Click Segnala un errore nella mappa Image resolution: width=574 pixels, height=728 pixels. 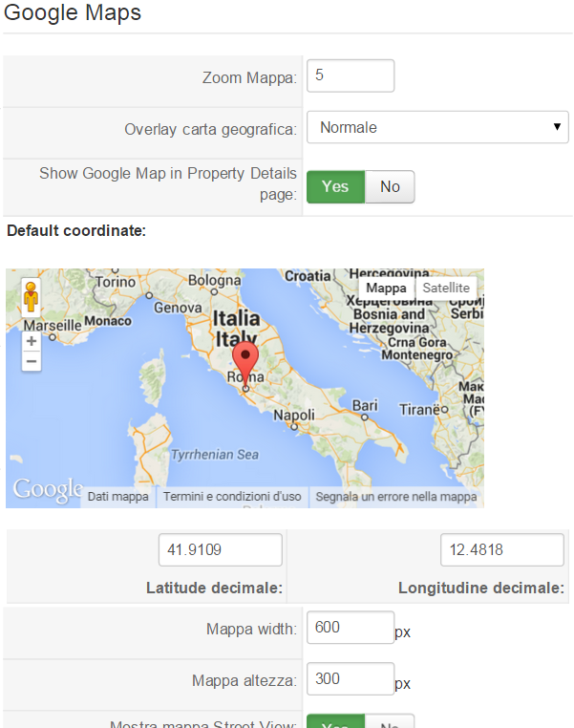pyautogui.click(x=396, y=497)
